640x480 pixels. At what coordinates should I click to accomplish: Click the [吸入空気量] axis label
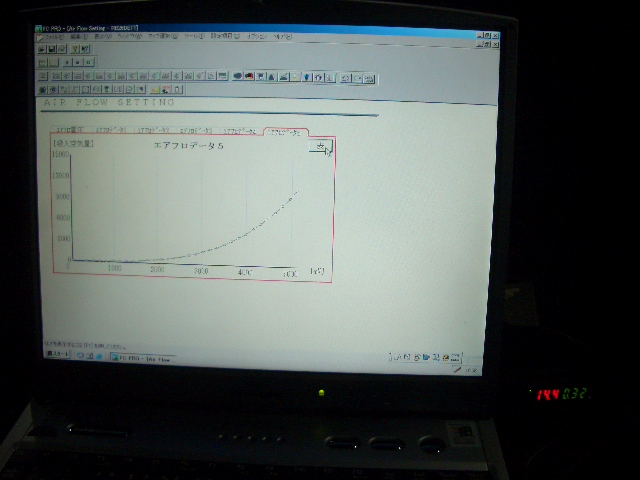73,143
